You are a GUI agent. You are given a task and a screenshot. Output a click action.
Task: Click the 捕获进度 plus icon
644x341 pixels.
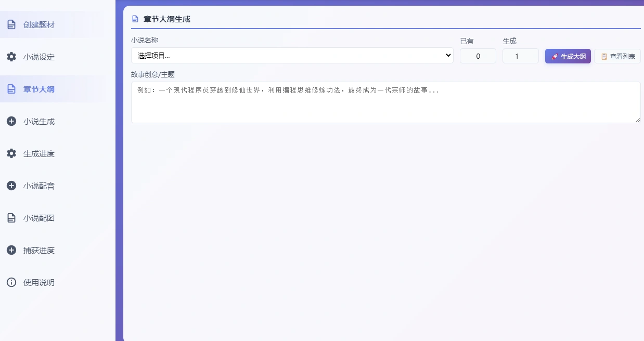click(11, 250)
